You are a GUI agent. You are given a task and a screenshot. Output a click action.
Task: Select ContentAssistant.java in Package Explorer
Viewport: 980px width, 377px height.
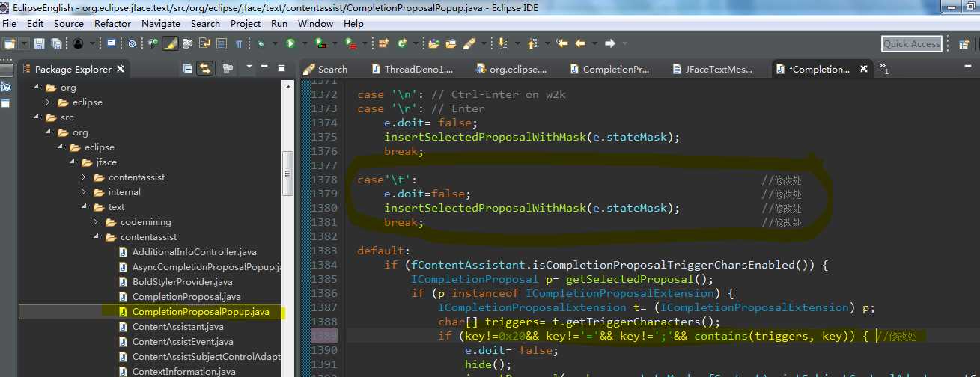[x=177, y=327]
